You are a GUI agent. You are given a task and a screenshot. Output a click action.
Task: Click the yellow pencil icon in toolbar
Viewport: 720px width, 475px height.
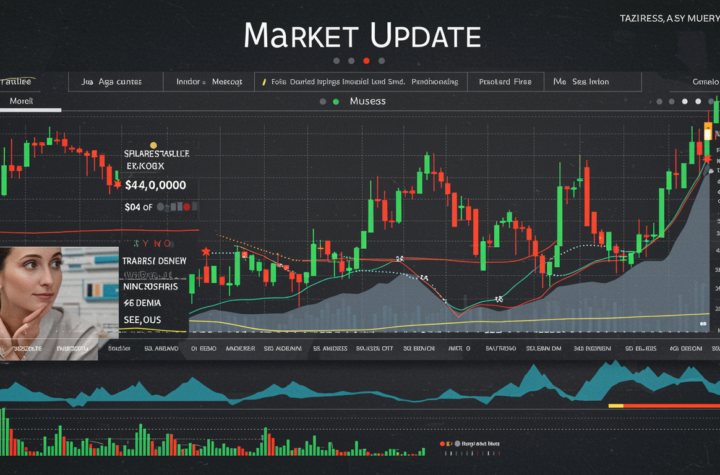(262, 82)
